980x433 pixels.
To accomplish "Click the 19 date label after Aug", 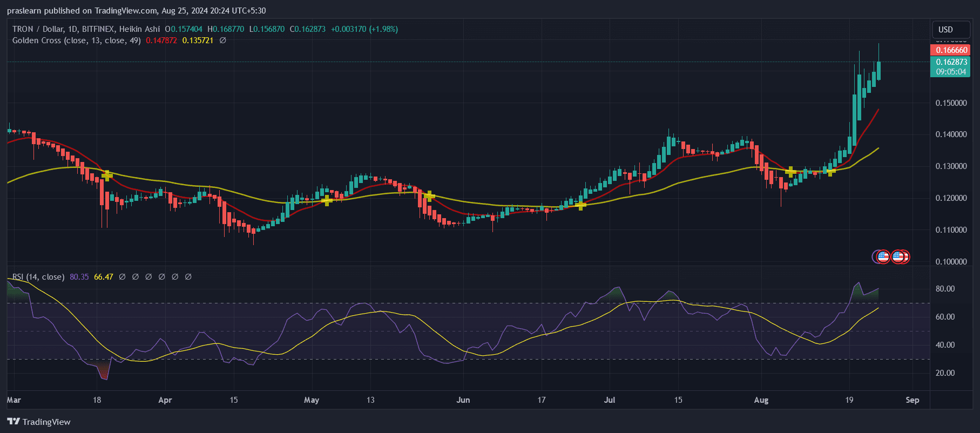I will click(849, 400).
